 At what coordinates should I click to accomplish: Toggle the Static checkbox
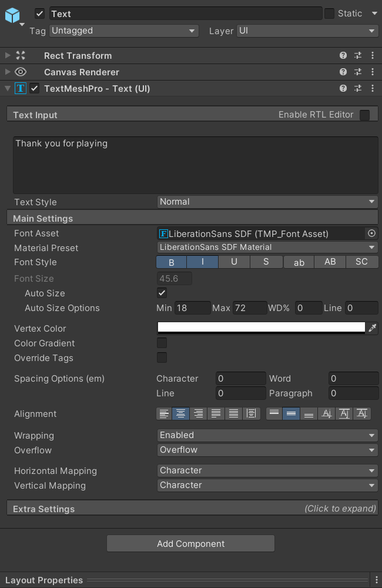coord(329,14)
